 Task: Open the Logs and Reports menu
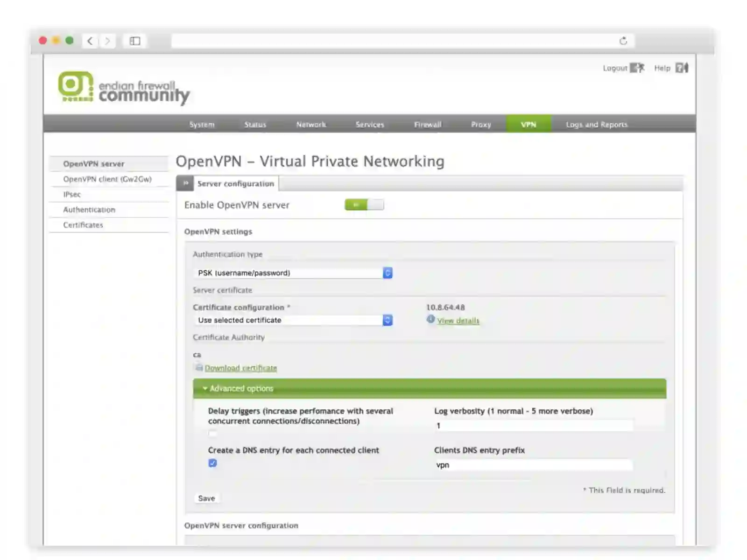(597, 125)
